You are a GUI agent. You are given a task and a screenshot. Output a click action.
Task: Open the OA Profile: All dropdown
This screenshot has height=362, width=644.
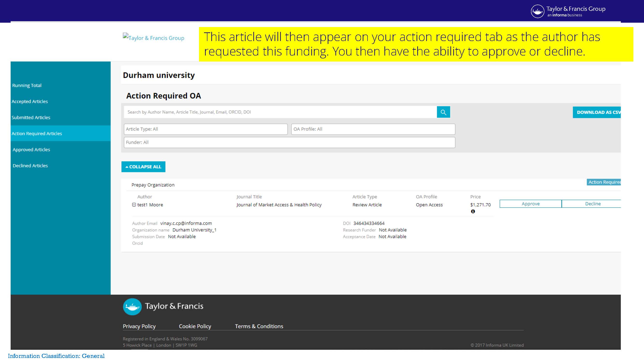[x=373, y=129]
